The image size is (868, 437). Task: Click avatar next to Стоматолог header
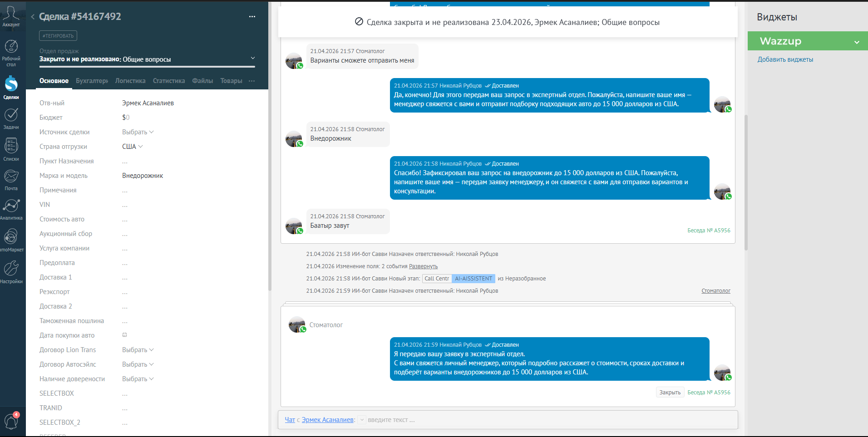tap(297, 324)
